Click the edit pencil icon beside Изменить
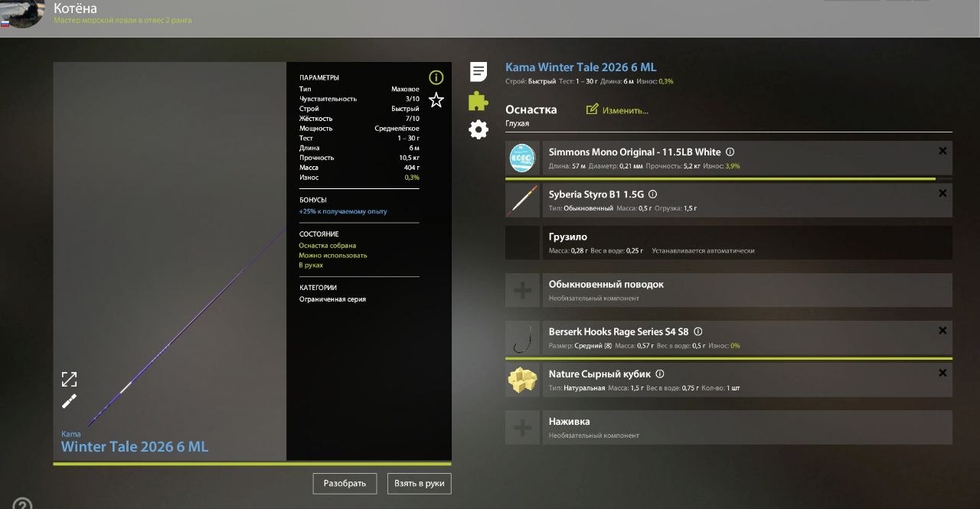Viewport: 980px width, 509px height. 592,109
